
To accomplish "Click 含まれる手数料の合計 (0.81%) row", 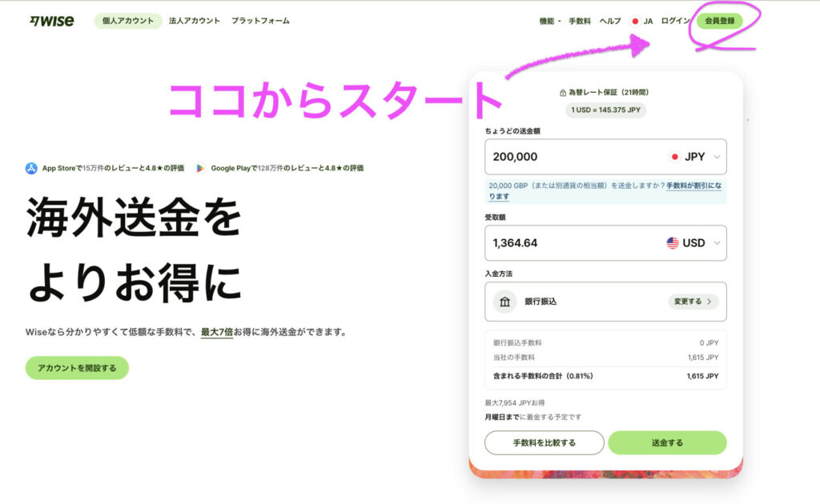I will point(605,376).
